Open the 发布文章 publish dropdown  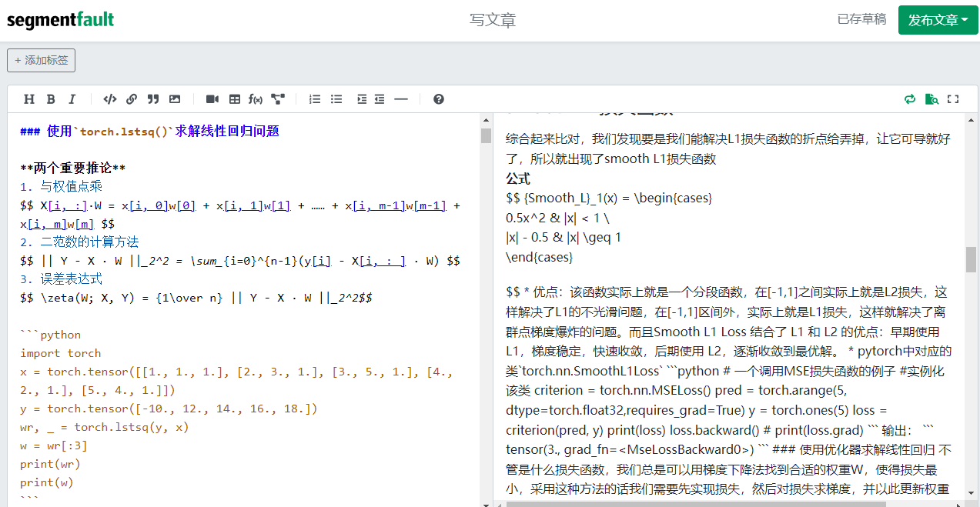point(938,20)
